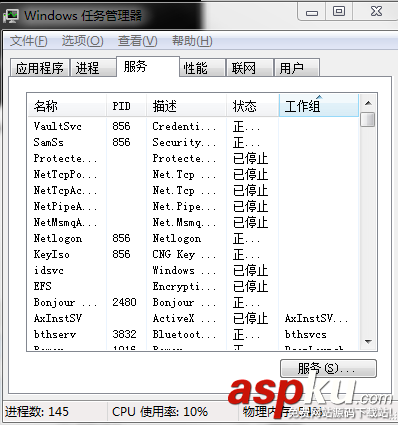Sort by the 名称 column header

[x=67, y=106]
